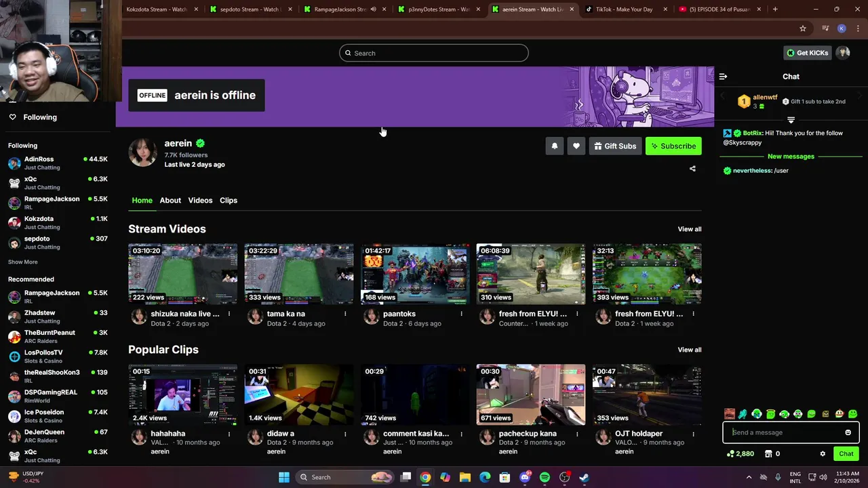
Task: Play the 'didaw a' clip thumbnail
Action: coord(299,394)
